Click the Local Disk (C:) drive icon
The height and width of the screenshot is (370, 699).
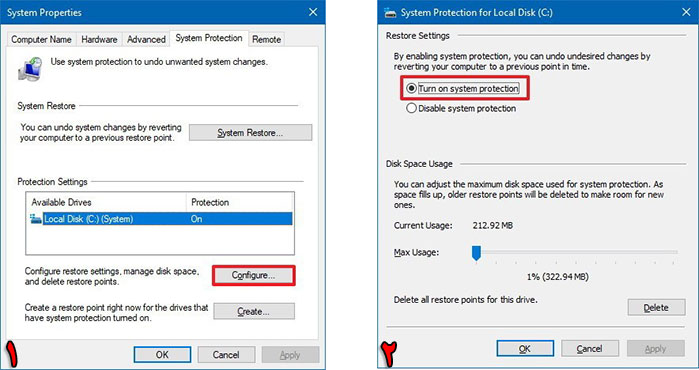point(36,219)
